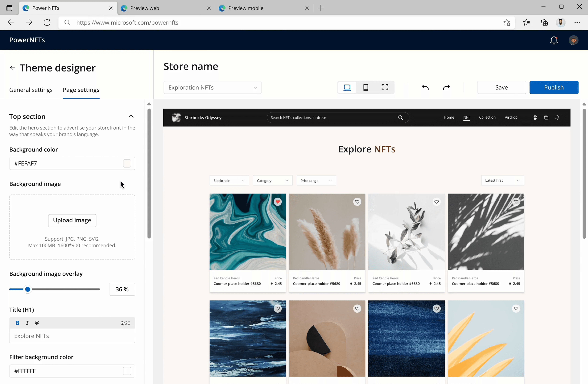Switch to tablet preview view icon
This screenshot has height=384, width=588.
pyautogui.click(x=366, y=87)
